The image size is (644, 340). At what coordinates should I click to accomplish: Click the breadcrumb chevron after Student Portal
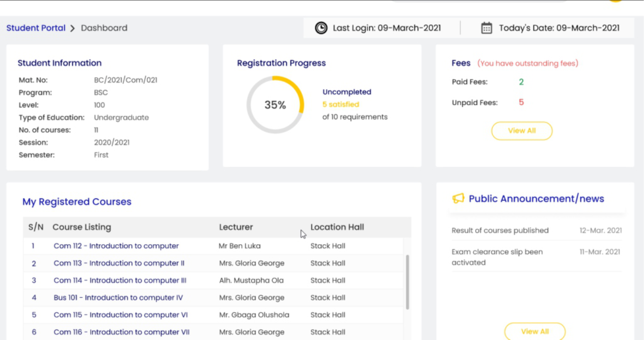pos(73,28)
